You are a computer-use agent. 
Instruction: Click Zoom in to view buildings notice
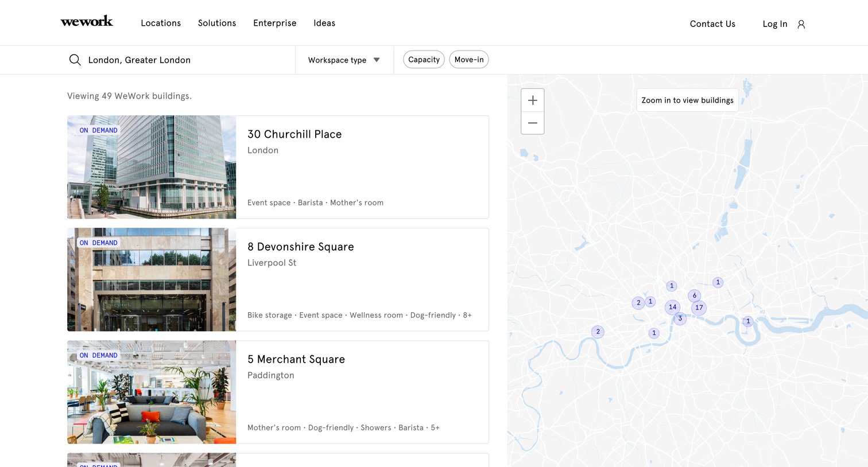coord(687,100)
